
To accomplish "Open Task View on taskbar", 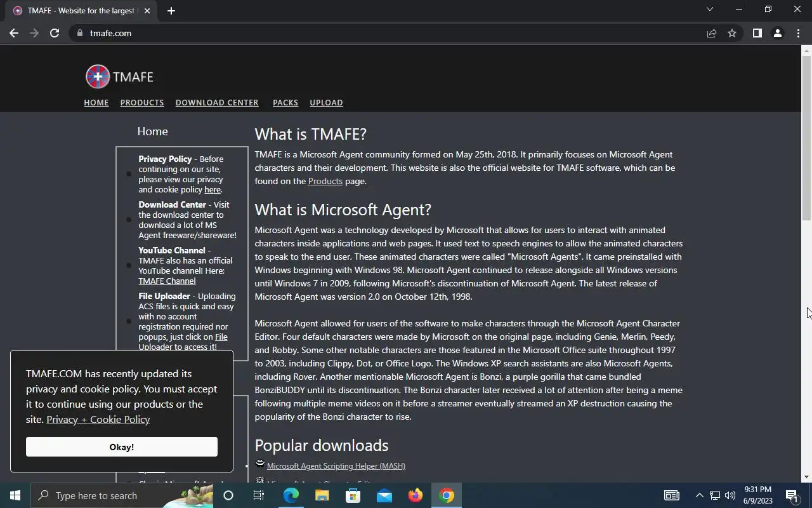I will 259,495.
